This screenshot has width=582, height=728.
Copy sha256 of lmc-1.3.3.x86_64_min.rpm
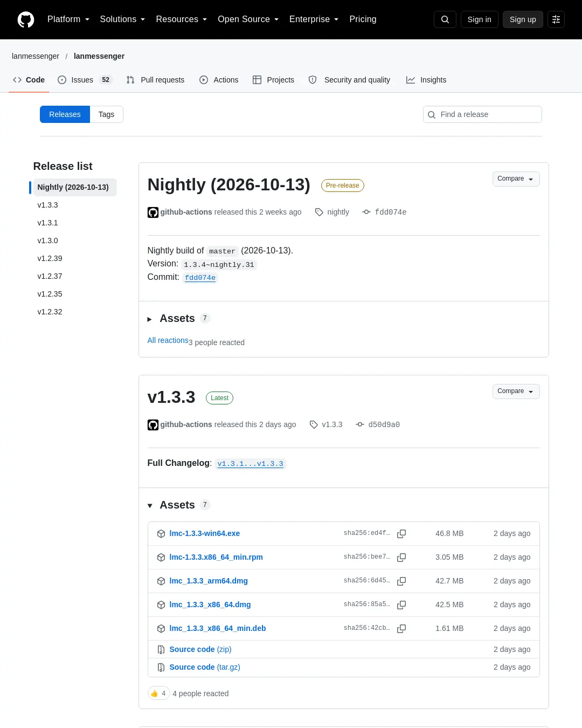pyautogui.click(x=401, y=558)
